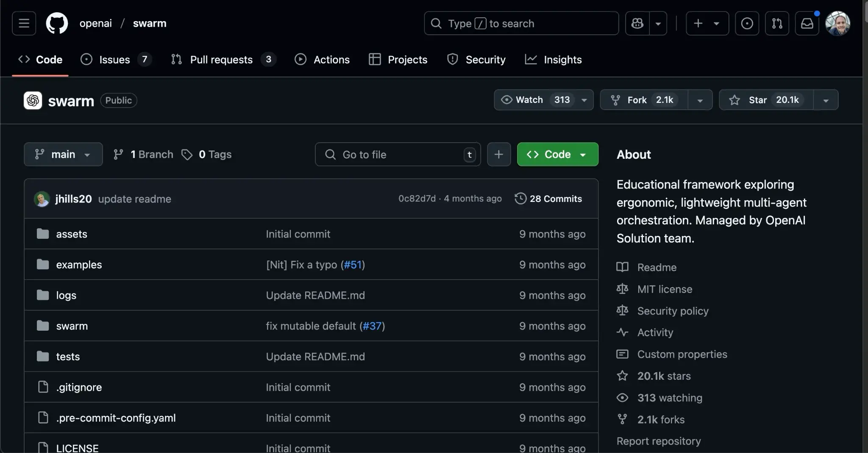Click the examples folder icon
868x453 pixels.
tap(43, 264)
